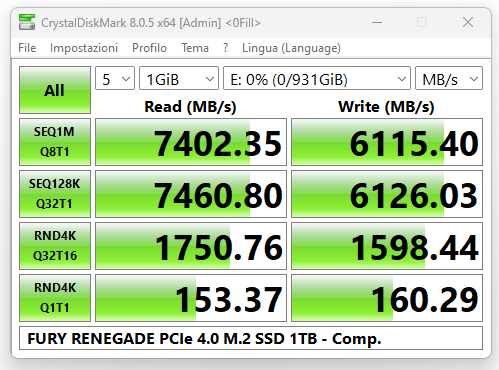Screen dimensions: 499x370
Task: Click the RND4K Q1T1 read result 153.37
Action: (x=191, y=298)
